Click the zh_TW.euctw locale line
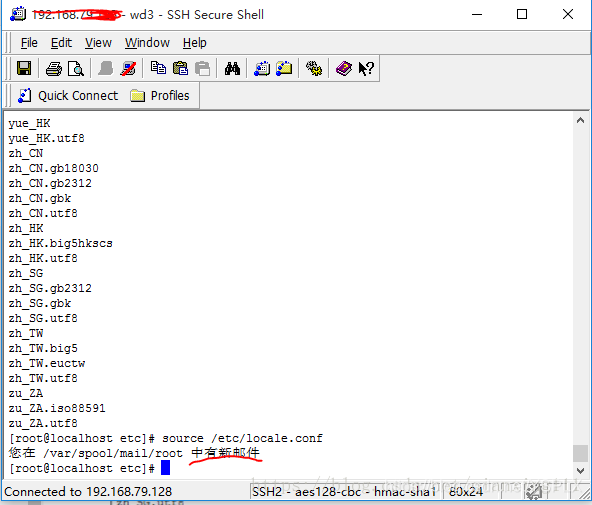Image resolution: width=592 pixels, height=505 pixels. (x=47, y=363)
